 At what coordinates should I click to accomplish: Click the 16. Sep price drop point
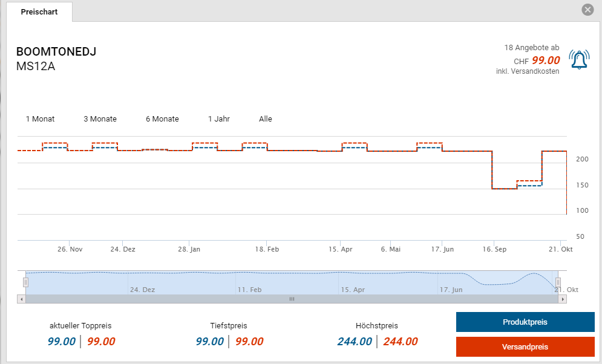click(492, 189)
